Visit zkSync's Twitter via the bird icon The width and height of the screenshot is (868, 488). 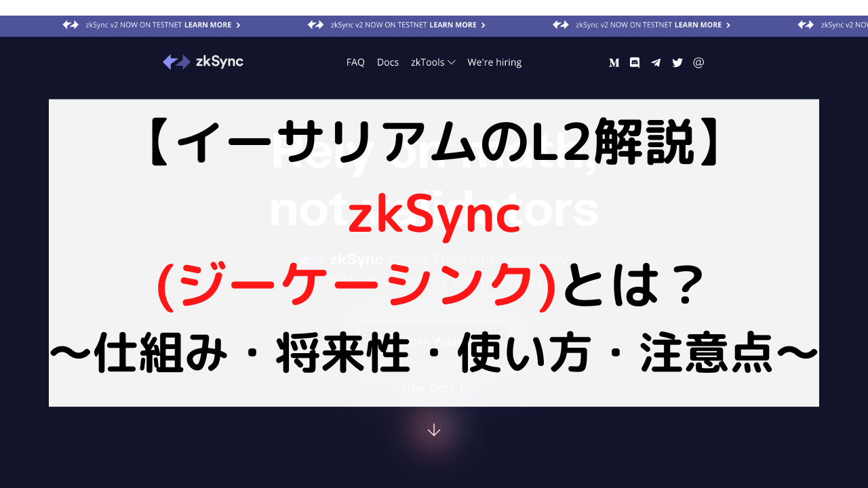pos(677,62)
